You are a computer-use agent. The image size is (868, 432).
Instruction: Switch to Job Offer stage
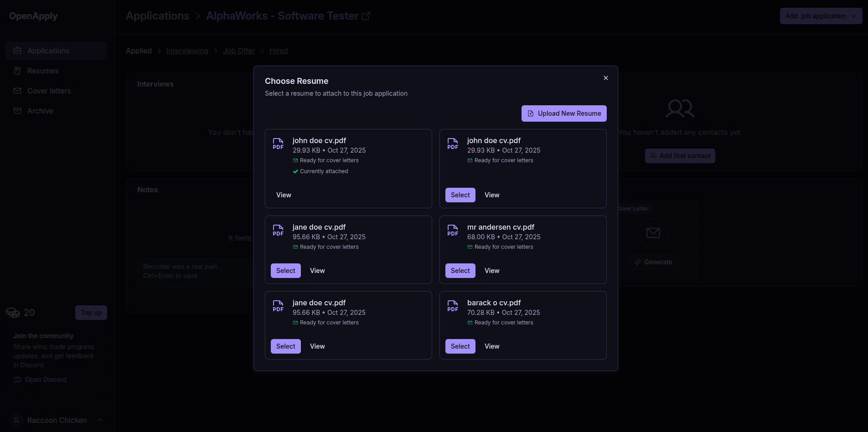pyautogui.click(x=239, y=51)
